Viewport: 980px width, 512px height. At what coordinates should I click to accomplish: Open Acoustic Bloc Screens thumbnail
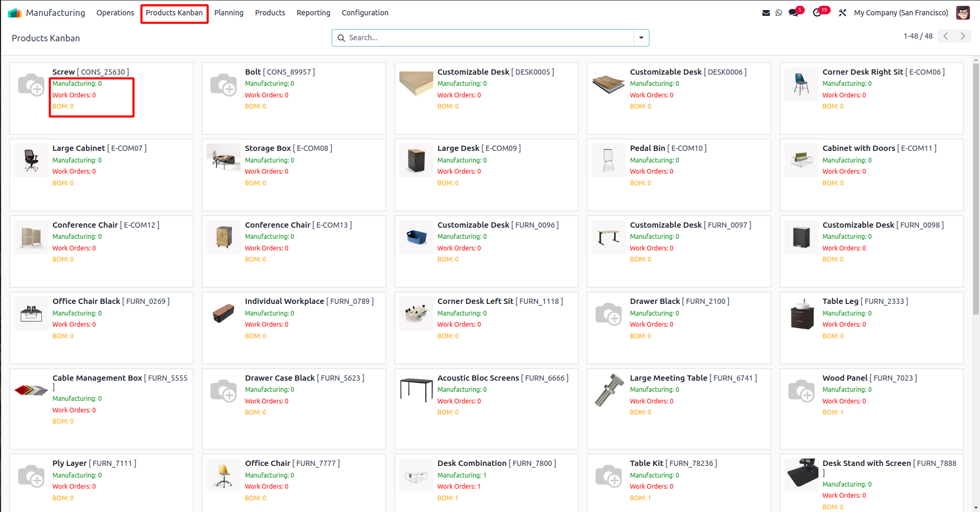click(x=416, y=390)
